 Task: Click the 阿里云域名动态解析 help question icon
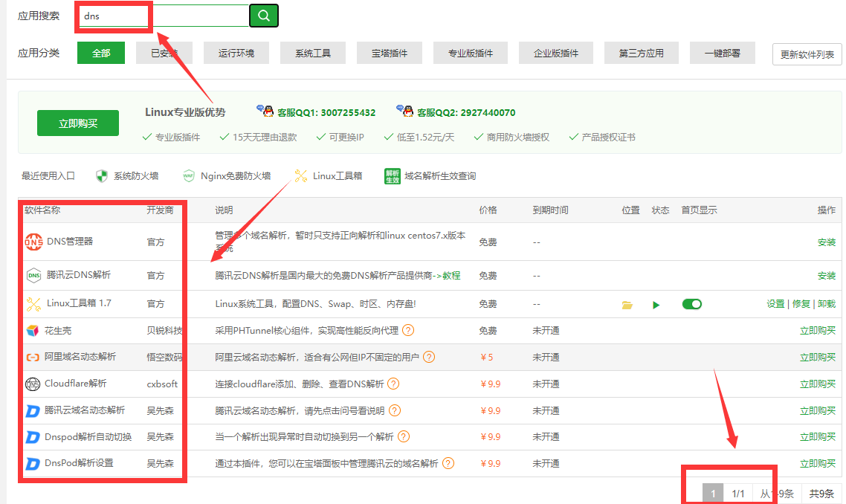(x=429, y=358)
